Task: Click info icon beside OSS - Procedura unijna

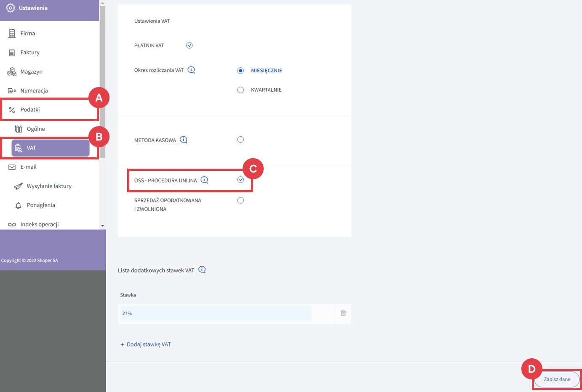Action: (204, 180)
